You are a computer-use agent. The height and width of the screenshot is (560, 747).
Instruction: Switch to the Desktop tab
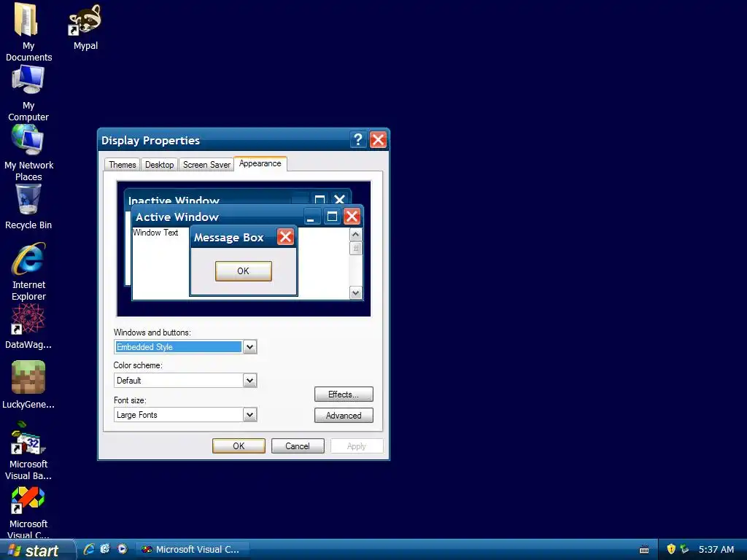159,164
